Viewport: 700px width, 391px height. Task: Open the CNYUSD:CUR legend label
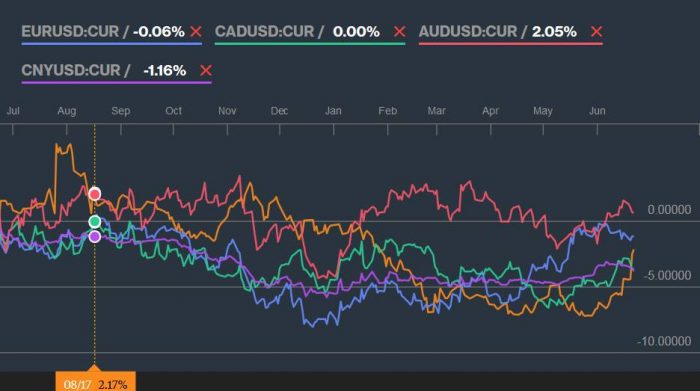(71, 71)
